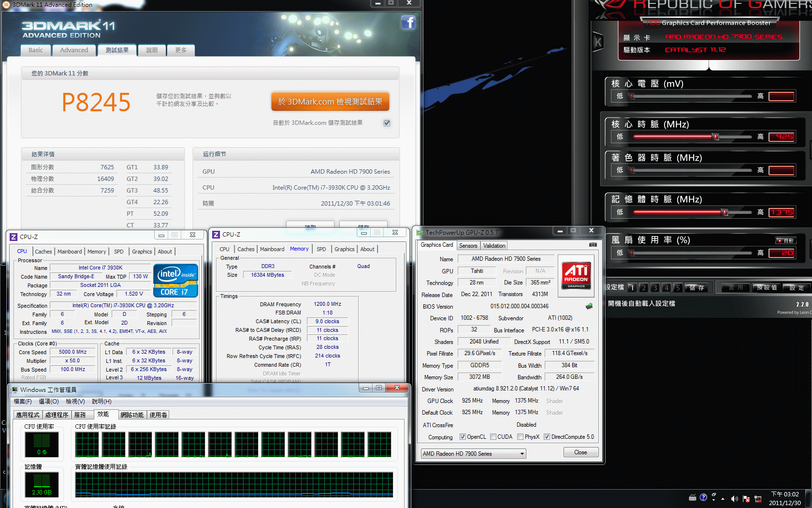Toggle the auto-save results checkbox on 3DMark.com
Screen dimensions: 812x508
pos(387,123)
